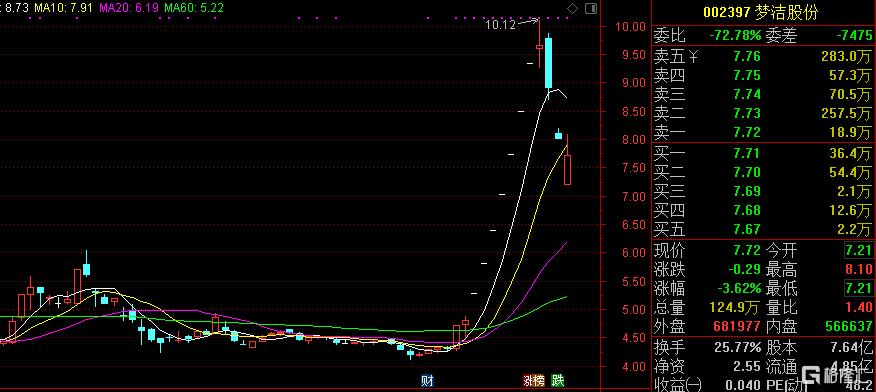The width and height of the screenshot is (876, 392).
Task: Open the 财 financial event marker
Action: tap(427, 381)
